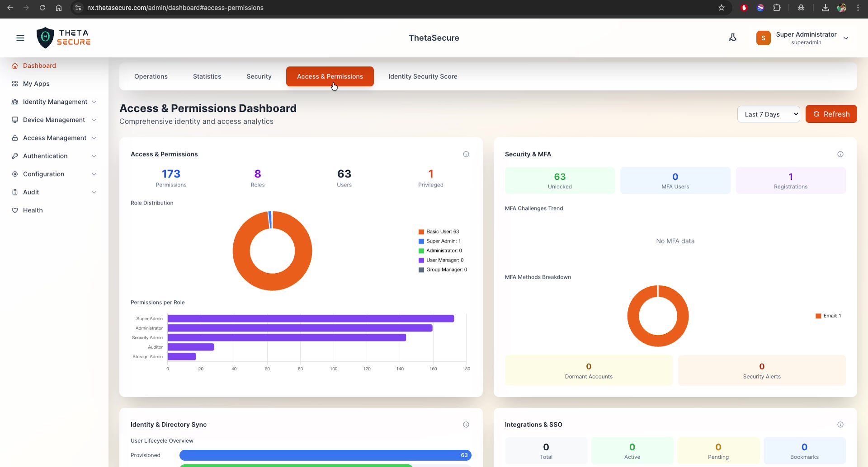The image size is (868, 467).
Task: Open the hamburger menu icon
Action: (20, 38)
